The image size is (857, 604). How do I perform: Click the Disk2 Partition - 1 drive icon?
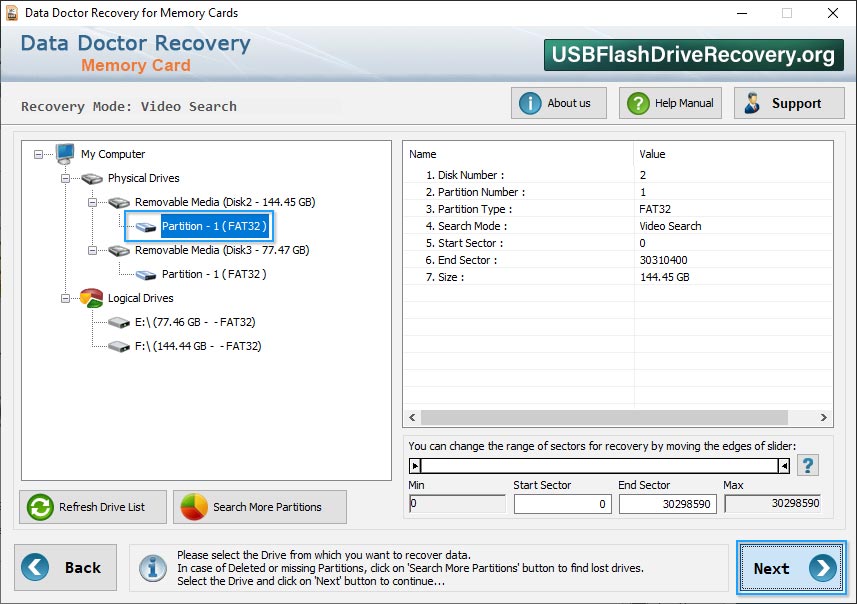coord(146,227)
